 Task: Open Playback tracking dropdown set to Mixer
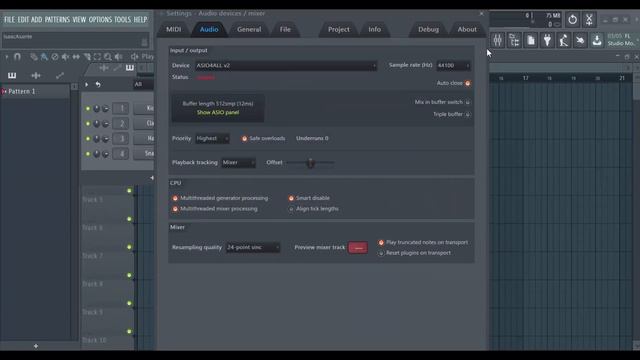pos(238,163)
